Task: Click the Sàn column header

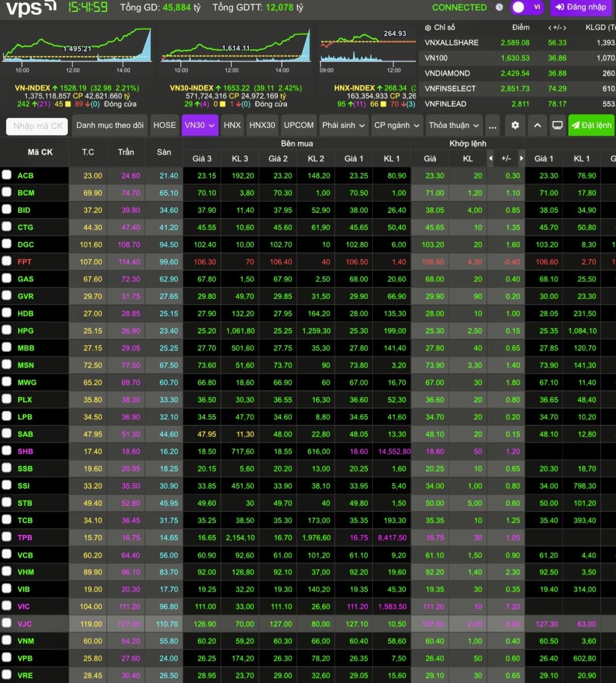Action: click(x=164, y=152)
